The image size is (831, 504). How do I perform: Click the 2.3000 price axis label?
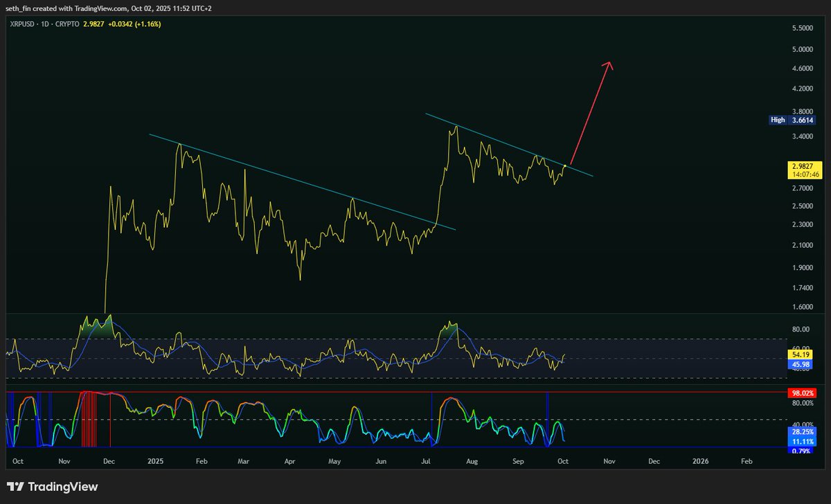pyautogui.click(x=803, y=225)
